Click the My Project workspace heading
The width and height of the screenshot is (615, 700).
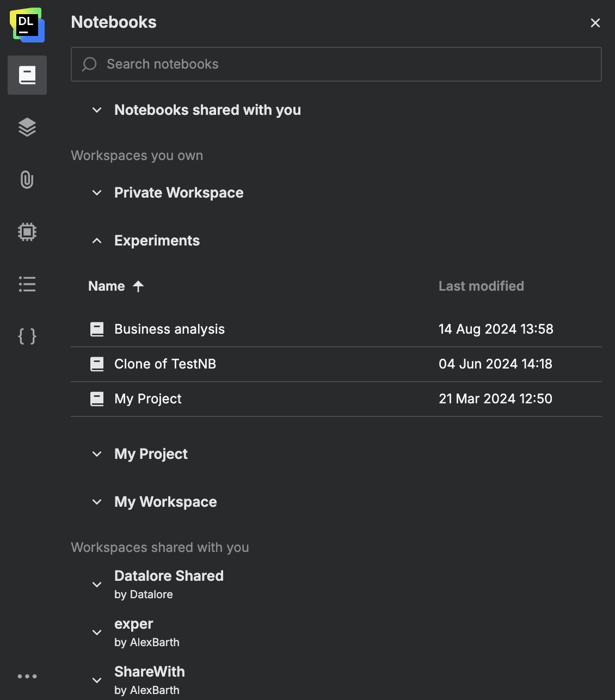pyautogui.click(x=151, y=454)
